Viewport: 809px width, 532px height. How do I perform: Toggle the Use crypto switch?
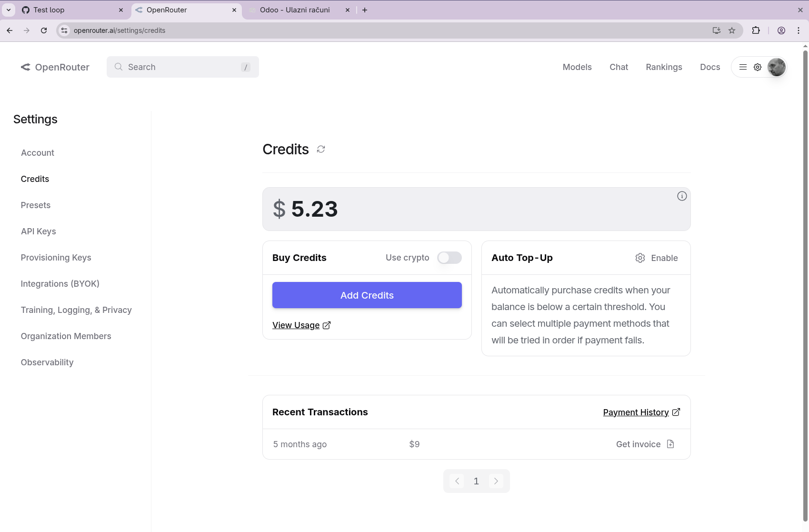(449, 258)
